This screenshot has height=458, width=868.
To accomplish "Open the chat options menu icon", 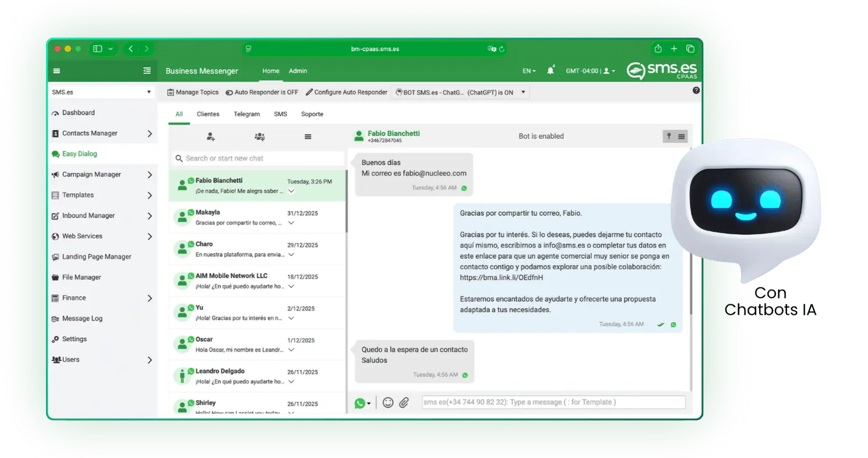I will (x=682, y=136).
